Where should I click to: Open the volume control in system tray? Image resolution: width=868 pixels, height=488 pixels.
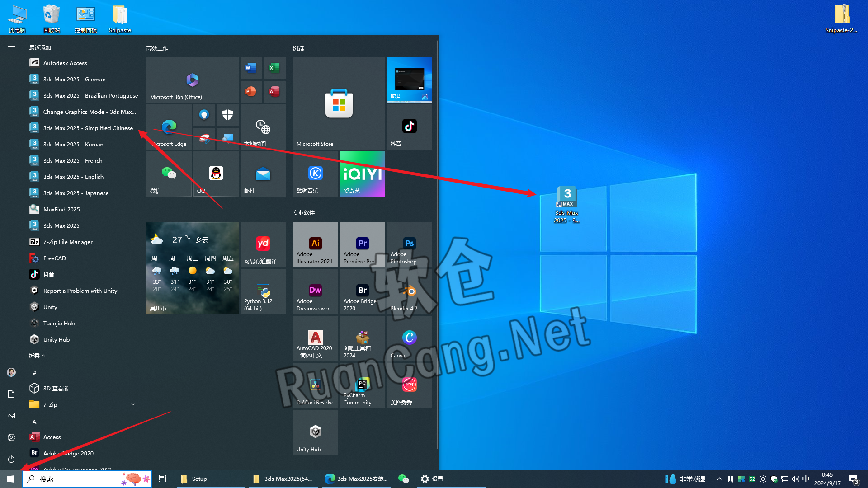click(x=795, y=479)
